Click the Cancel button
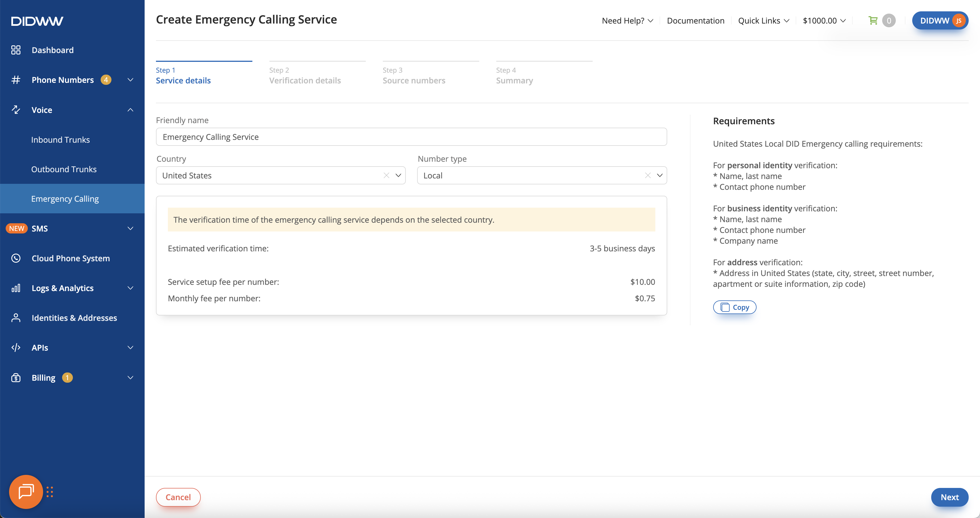 178,497
